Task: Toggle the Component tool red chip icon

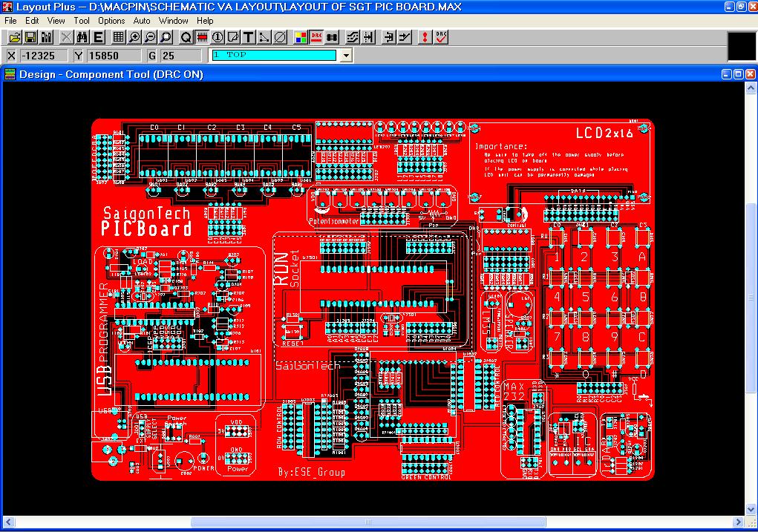Action: 202,37
